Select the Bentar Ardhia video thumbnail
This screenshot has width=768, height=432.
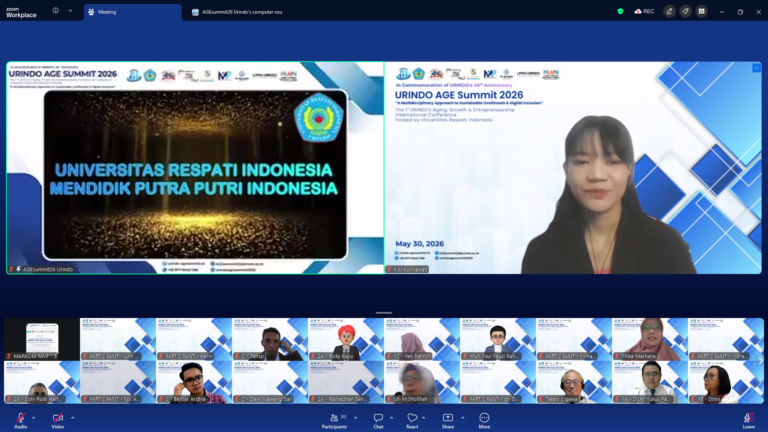(x=194, y=382)
